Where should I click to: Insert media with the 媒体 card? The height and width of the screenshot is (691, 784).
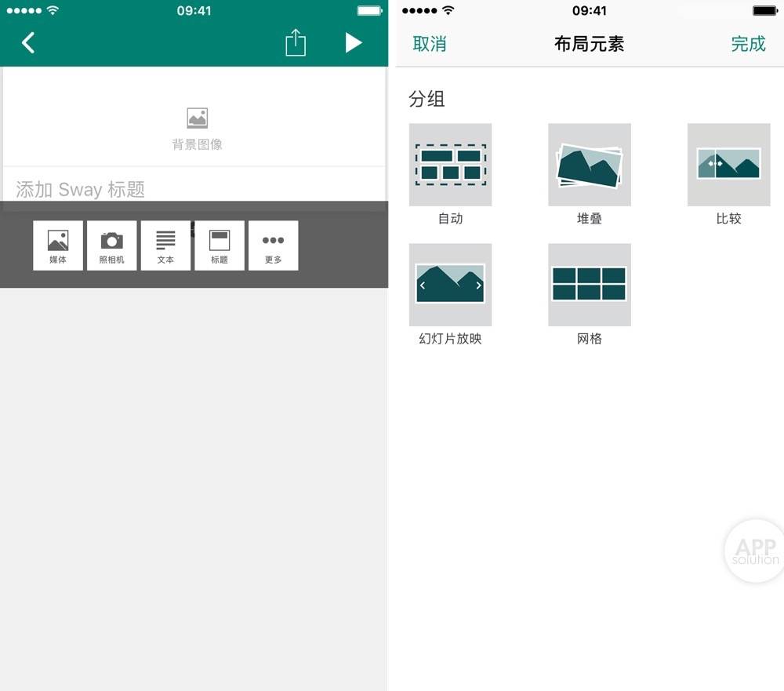click(58, 245)
